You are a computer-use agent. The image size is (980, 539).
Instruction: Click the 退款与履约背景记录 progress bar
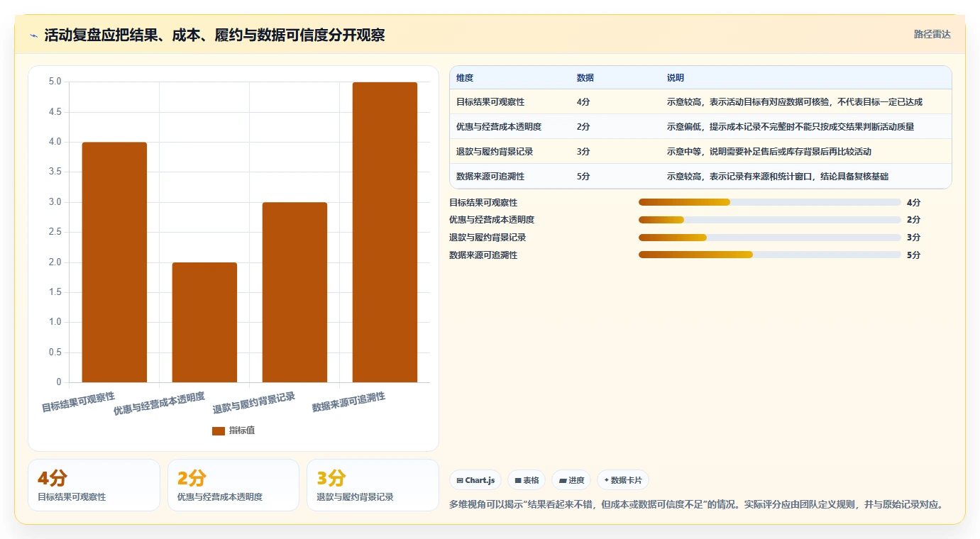point(770,237)
